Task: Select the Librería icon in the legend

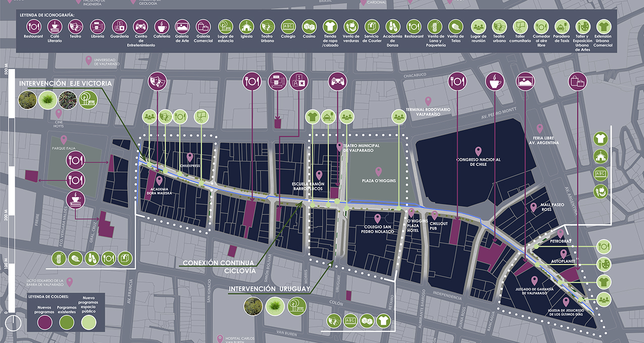Action: (97, 27)
